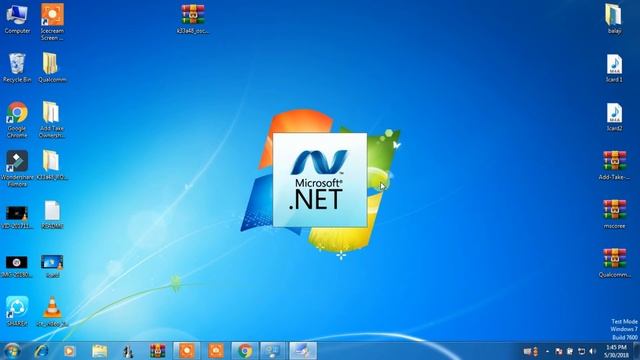This screenshot has width=640, height=360.
Task: Select the VID video file thumbnail
Action: [17, 218]
